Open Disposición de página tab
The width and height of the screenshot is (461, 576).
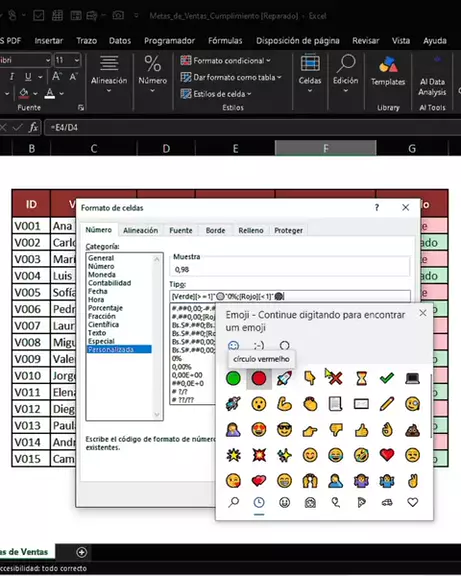point(298,41)
